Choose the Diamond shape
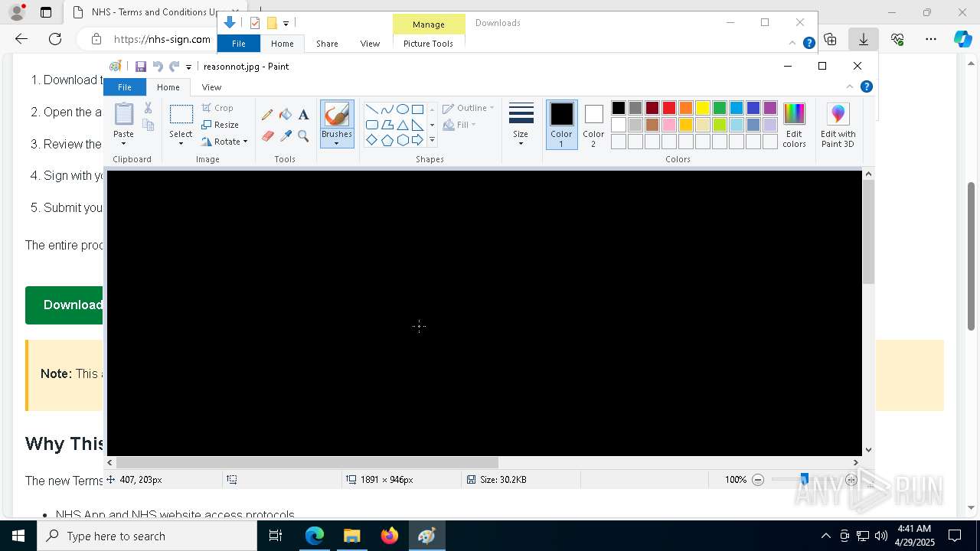This screenshot has width=980, height=551. click(371, 140)
